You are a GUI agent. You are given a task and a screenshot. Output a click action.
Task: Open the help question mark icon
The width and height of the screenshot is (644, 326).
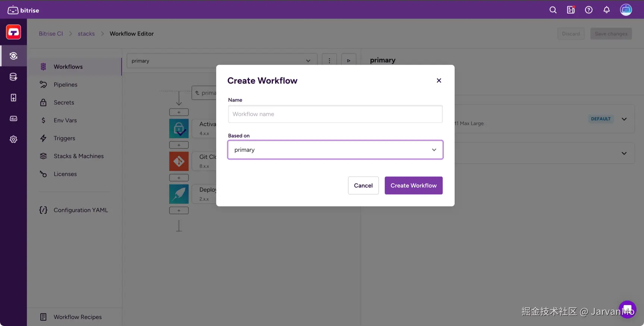(589, 10)
